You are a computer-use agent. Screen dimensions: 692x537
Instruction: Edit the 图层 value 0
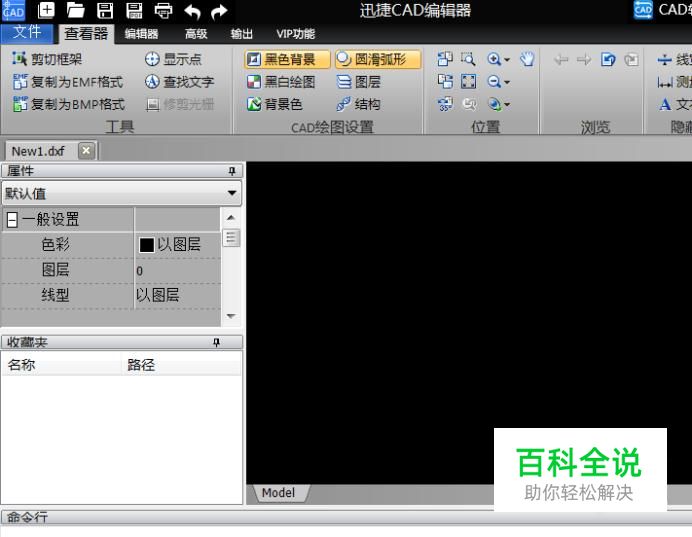(x=177, y=270)
